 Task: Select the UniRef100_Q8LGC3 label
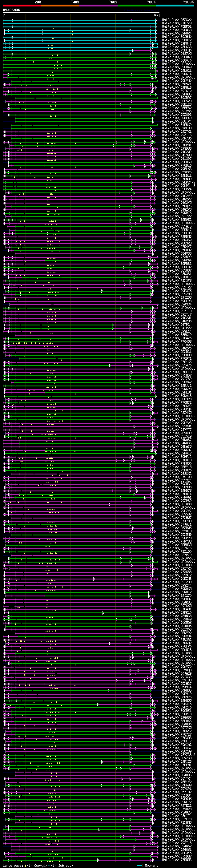coord(177,47)
